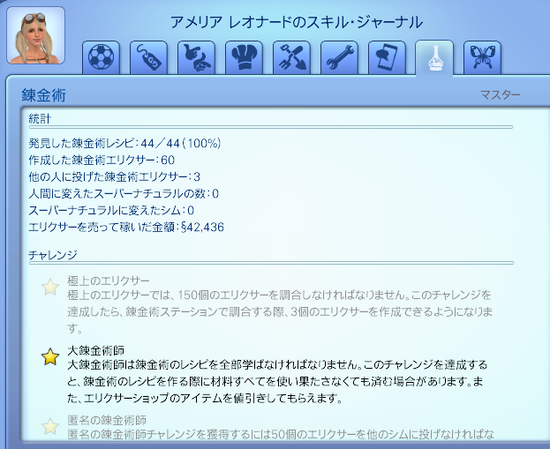Click the 錬金術 skill heading
The width and height of the screenshot is (550, 449).
pos(44,95)
